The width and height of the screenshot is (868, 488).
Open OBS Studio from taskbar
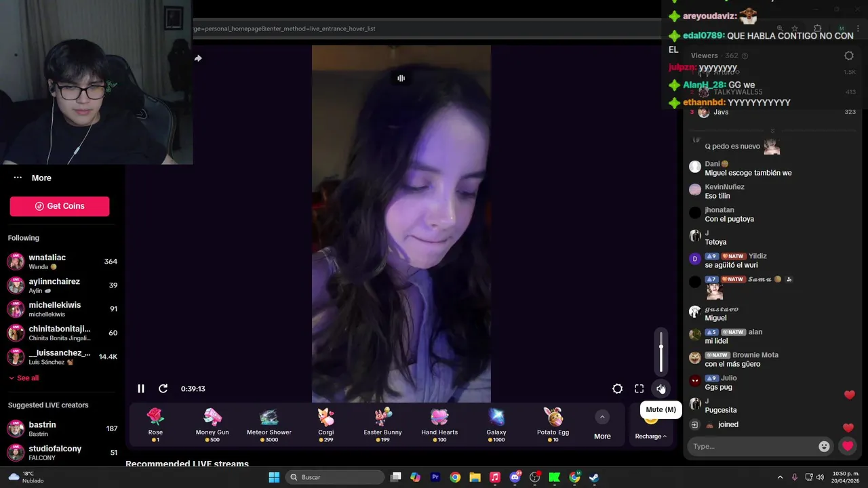pyautogui.click(x=534, y=477)
